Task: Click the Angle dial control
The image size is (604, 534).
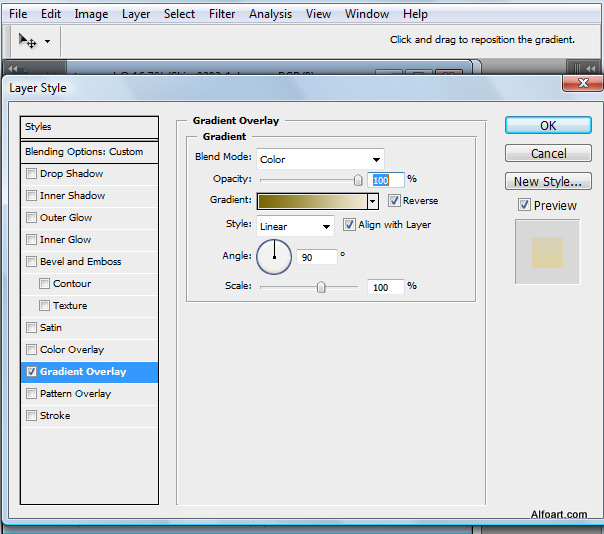Action: [x=274, y=257]
